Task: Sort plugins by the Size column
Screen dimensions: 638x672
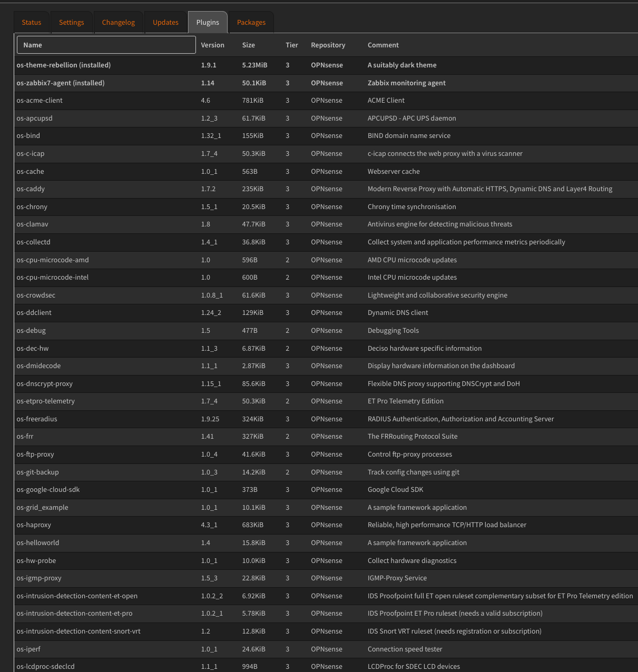Action: pos(248,45)
